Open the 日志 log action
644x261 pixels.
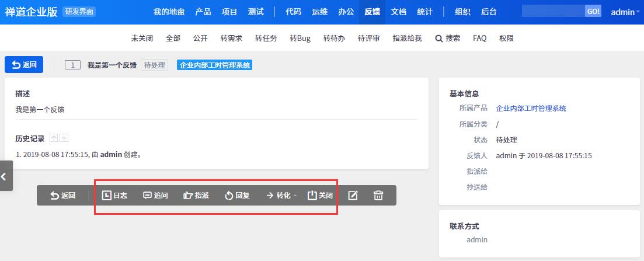click(x=114, y=196)
